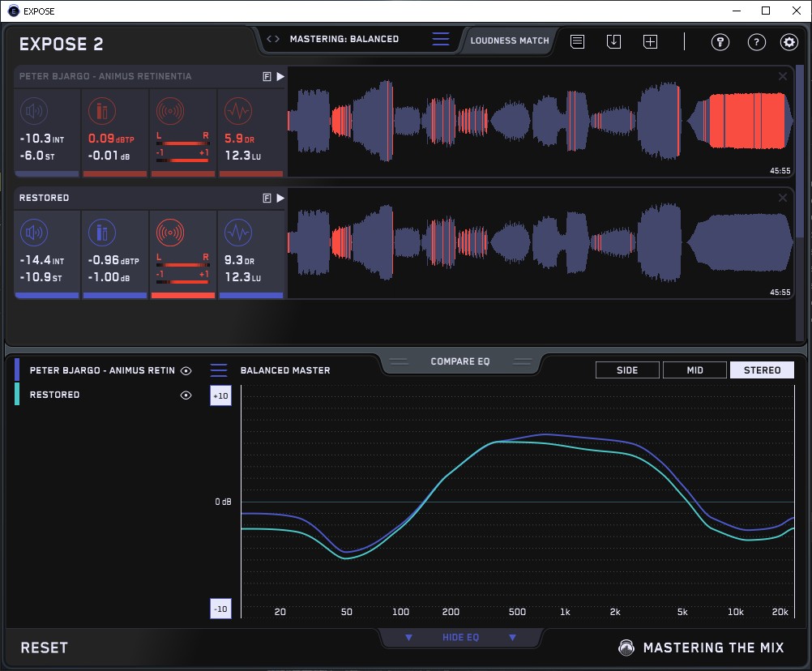Switch EQ view to STEREO
Viewport: 812px width, 671px height.
(762, 370)
